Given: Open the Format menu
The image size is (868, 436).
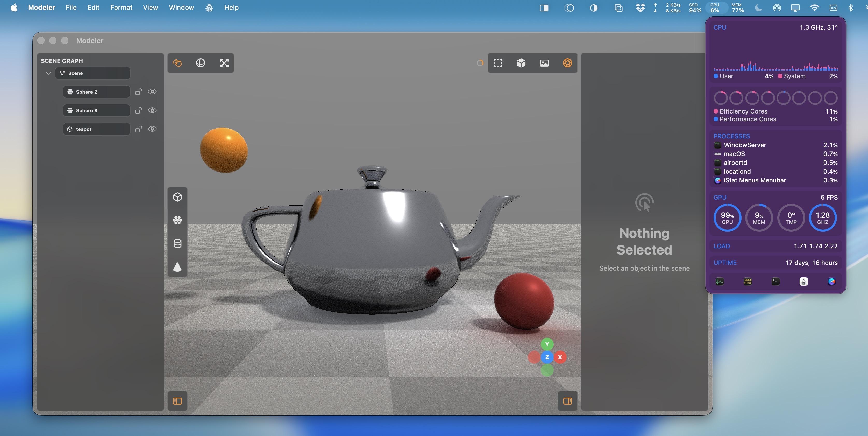Looking at the screenshot, I should (121, 8).
